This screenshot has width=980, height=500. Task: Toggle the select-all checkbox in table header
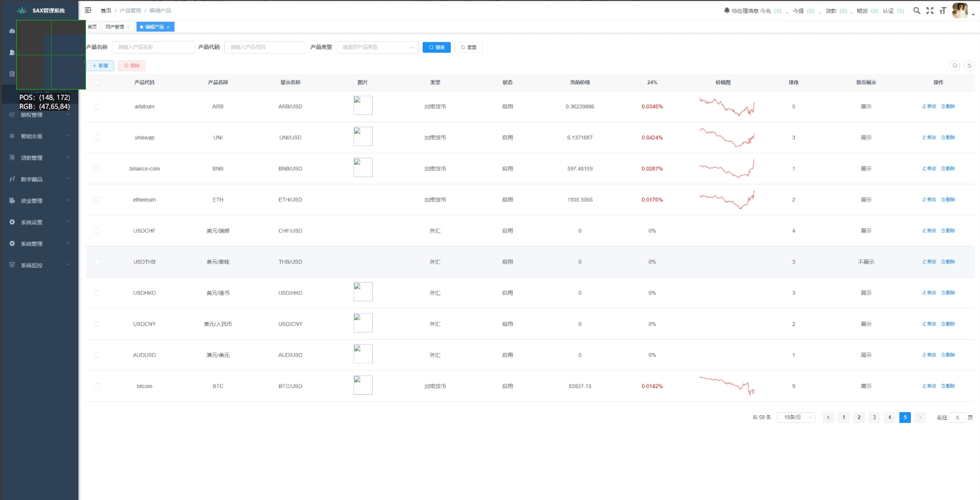point(97,82)
